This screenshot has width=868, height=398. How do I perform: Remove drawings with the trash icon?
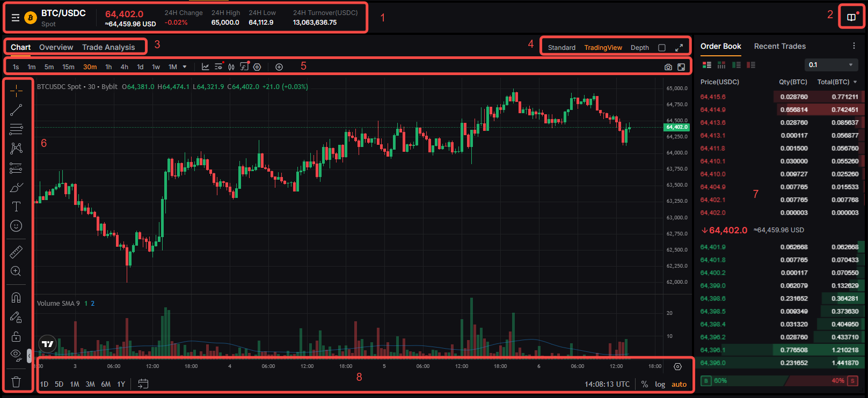(16, 382)
